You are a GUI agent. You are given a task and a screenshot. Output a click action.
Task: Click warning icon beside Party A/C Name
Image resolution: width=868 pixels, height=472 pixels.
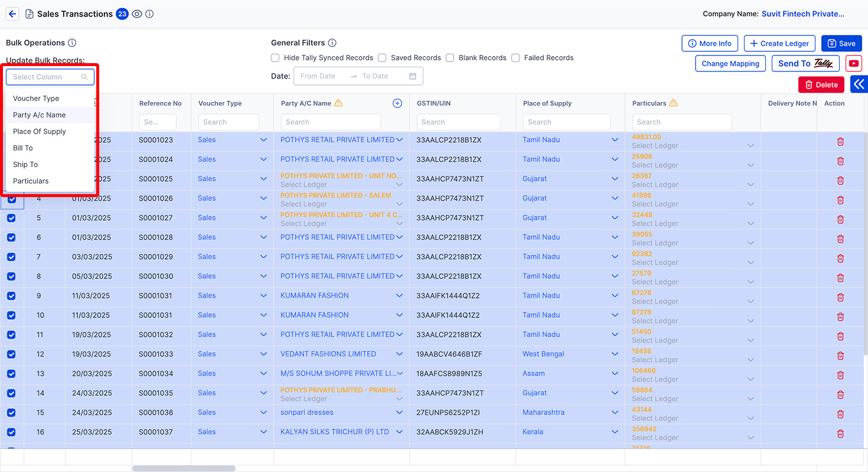coord(338,103)
